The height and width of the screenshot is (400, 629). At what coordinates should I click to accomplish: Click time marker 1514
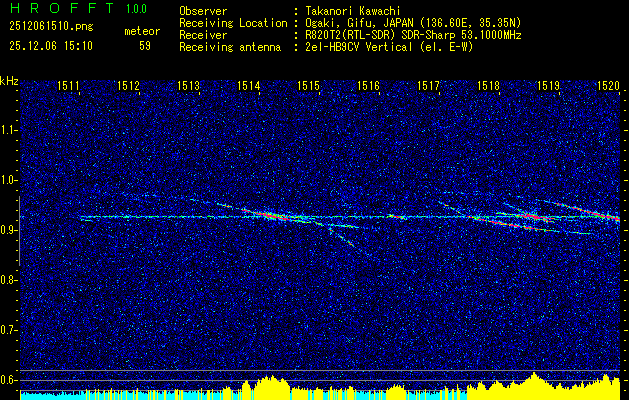click(248, 85)
